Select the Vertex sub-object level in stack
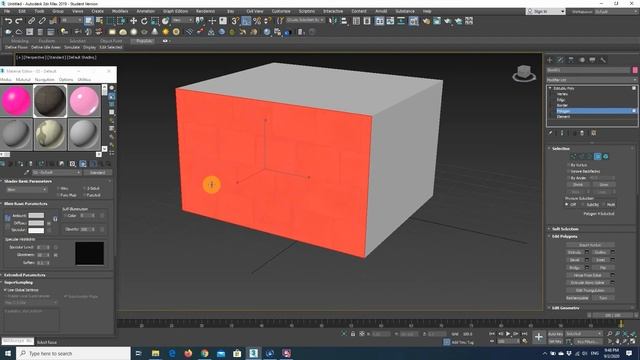Screen dimensions: 640x360 click(562, 94)
